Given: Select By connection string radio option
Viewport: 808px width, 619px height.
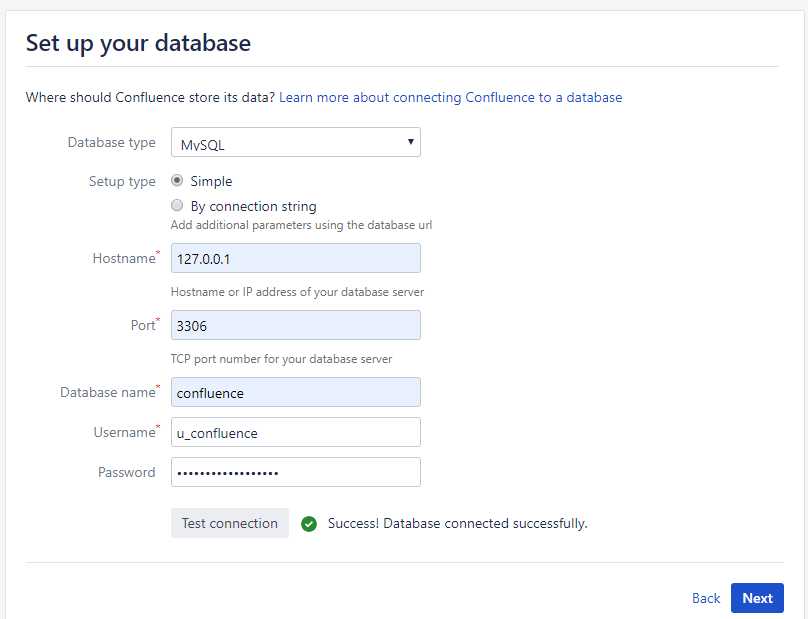Looking at the screenshot, I should click(x=177, y=205).
